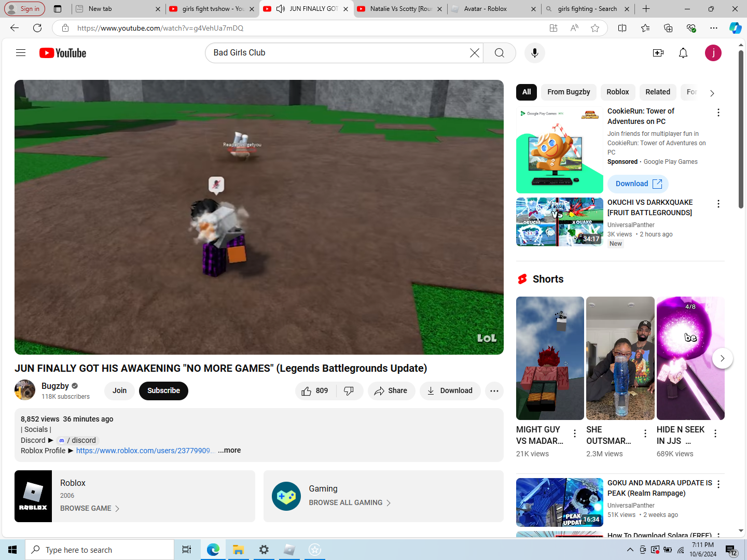
Task: Add page to favorites star
Action: coord(595,28)
